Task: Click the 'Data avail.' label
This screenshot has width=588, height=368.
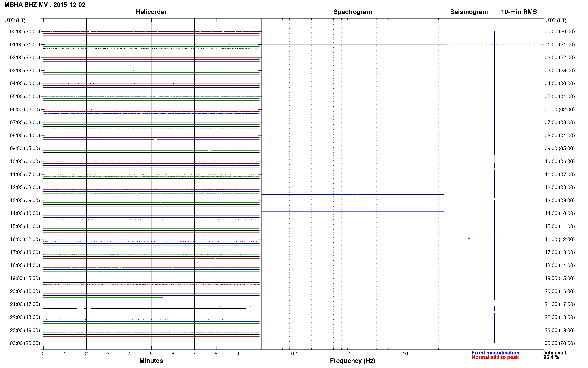Action: (555, 353)
